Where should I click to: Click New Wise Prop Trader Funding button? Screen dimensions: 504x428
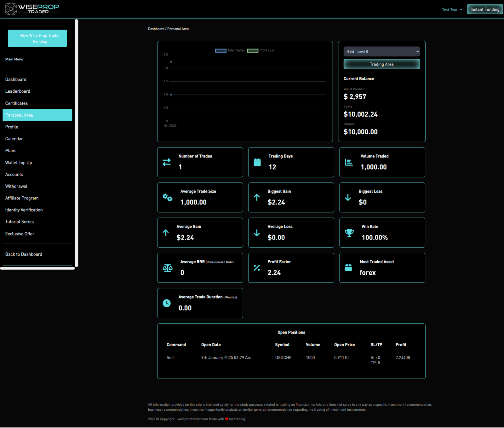(x=37, y=38)
